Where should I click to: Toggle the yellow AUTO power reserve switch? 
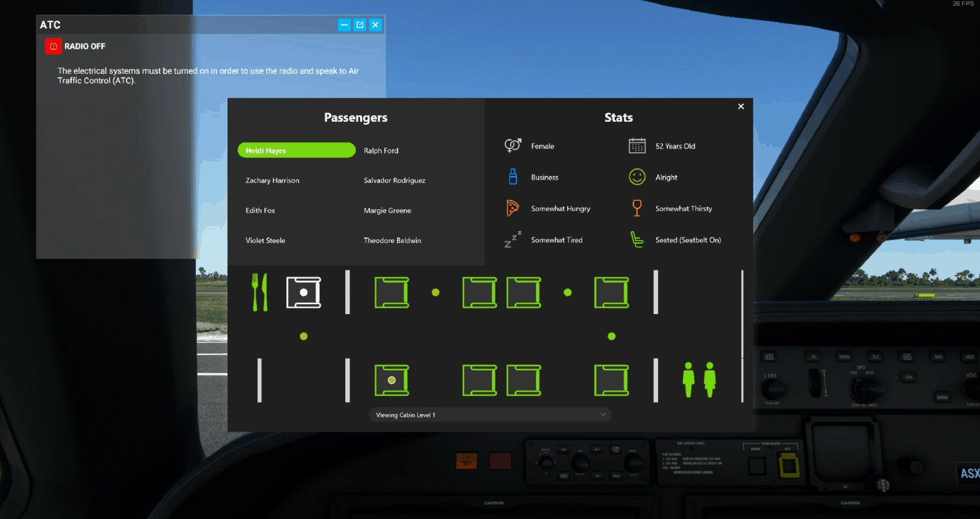click(x=788, y=465)
